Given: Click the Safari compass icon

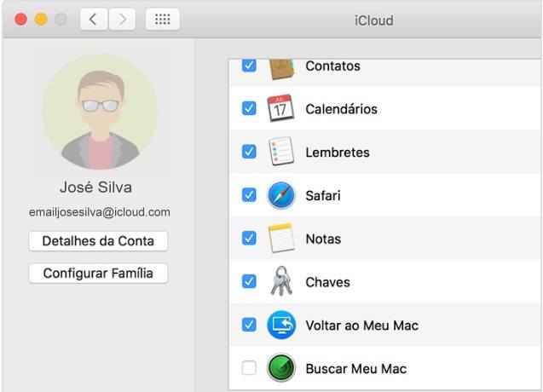Looking at the screenshot, I should (280, 196).
